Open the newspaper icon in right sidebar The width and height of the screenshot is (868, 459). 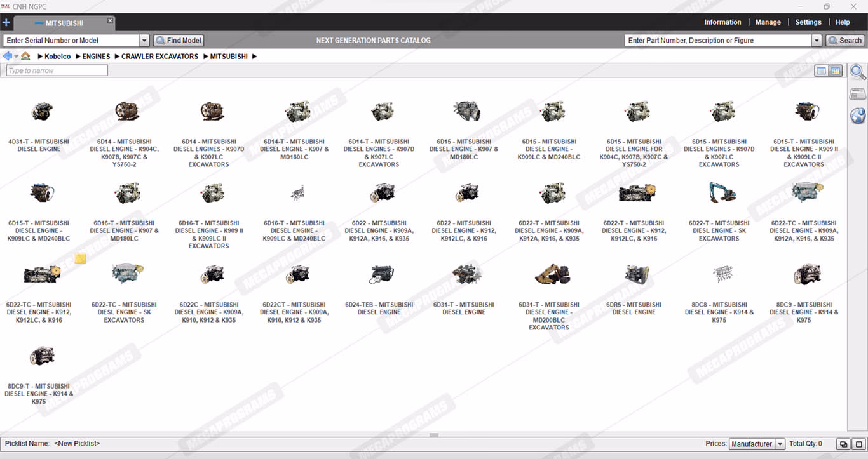coord(858,95)
